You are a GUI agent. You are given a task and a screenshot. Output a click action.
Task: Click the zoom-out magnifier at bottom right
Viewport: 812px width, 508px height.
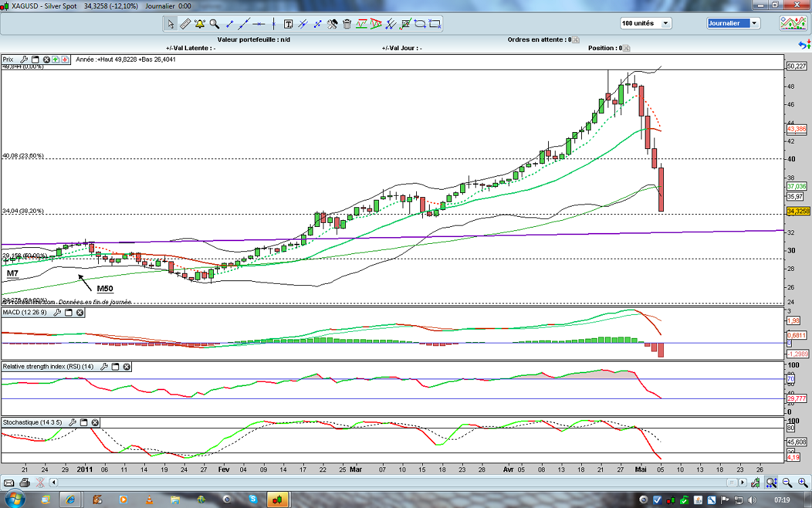pyautogui.click(x=786, y=483)
